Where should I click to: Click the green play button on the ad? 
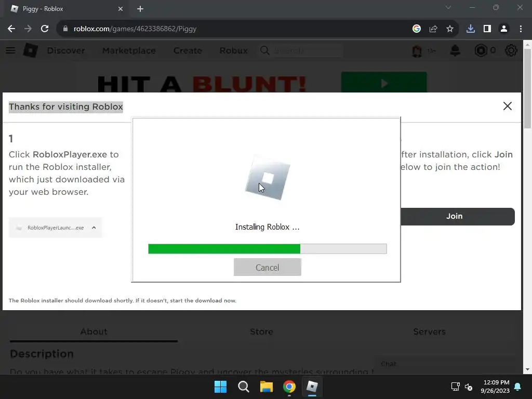(384, 82)
